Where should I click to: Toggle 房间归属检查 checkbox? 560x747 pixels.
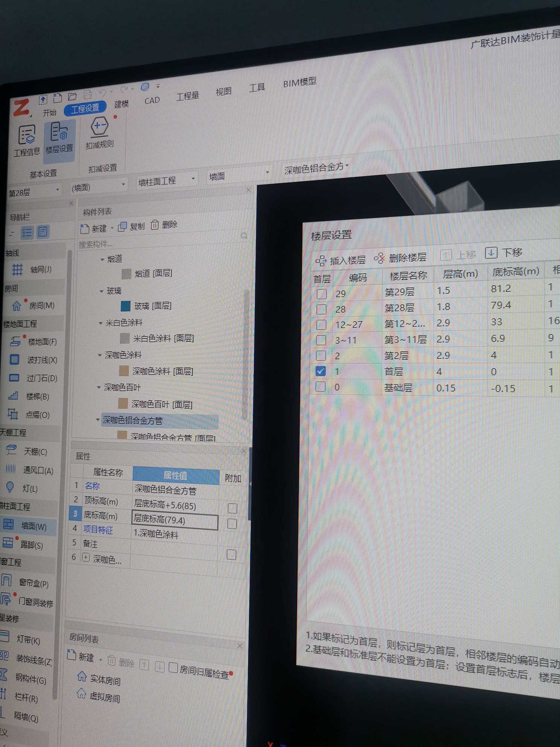[173, 668]
